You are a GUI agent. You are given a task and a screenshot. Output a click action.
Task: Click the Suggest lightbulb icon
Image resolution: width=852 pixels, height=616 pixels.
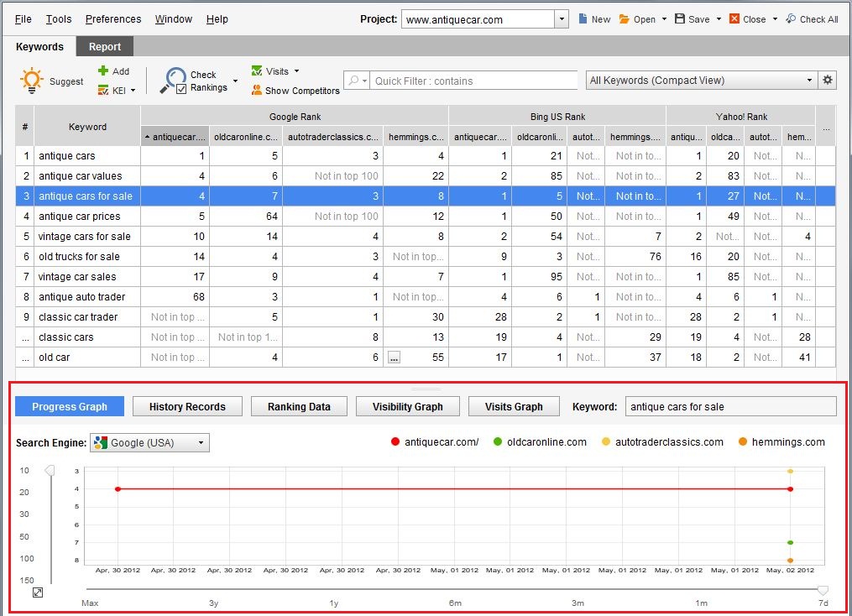[32, 81]
